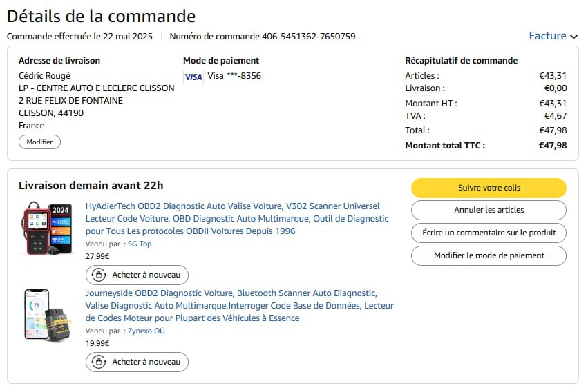Click Écrire un commentaire sur le produit
This screenshot has height=388, width=588.
point(489,233)
